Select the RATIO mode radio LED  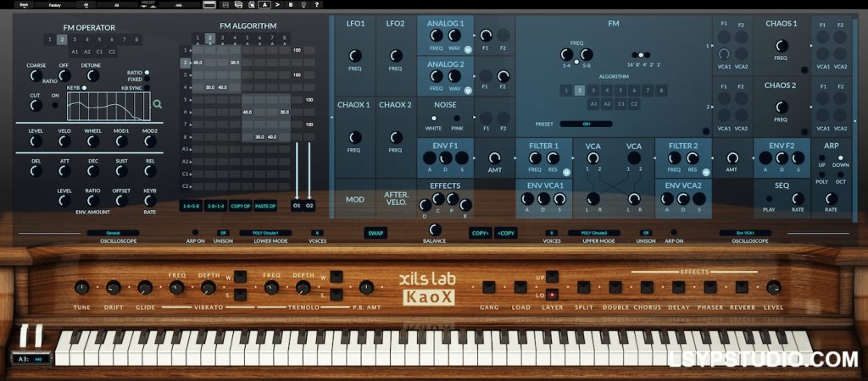147,73
